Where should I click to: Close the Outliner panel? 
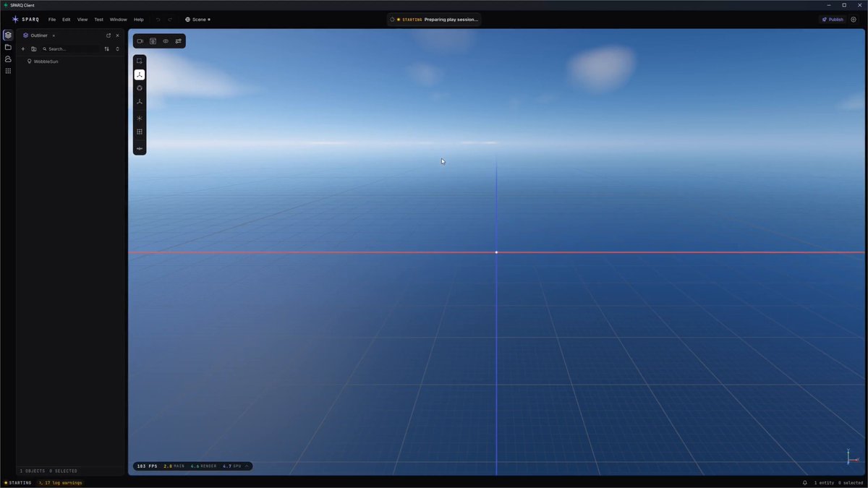117,35
